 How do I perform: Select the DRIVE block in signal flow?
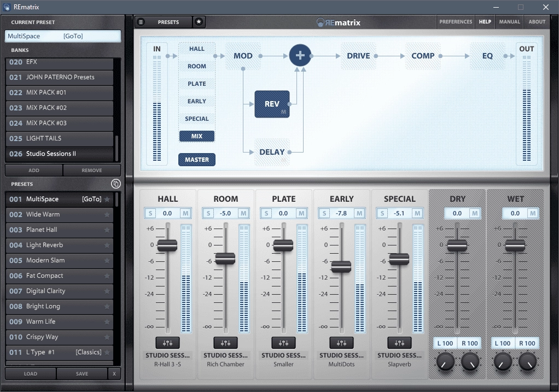[358, 56]
